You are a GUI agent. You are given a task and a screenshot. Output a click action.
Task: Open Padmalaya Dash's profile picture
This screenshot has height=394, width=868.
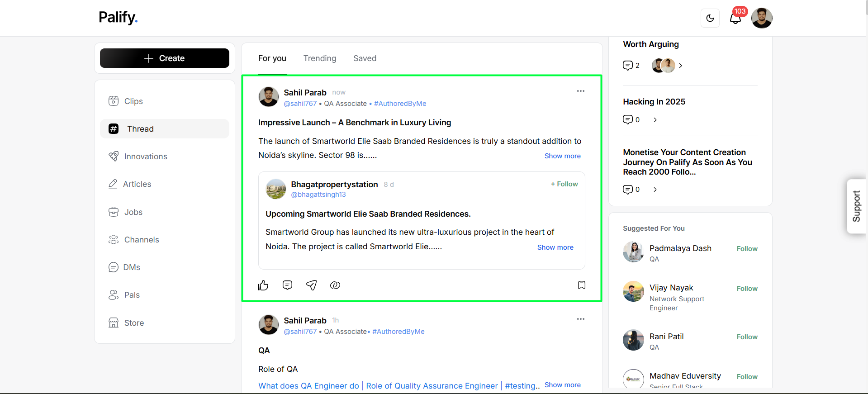633,252
